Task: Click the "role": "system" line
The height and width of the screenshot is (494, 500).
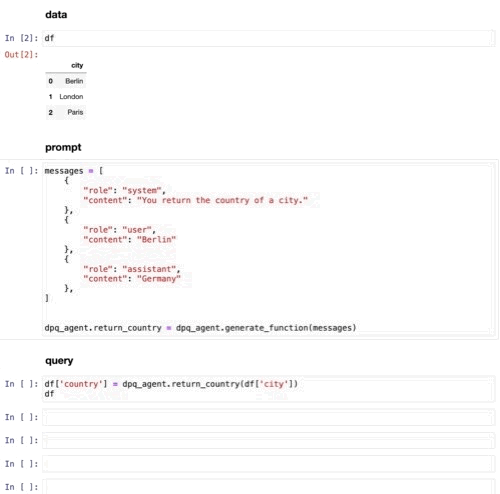Action: [124, 190]
